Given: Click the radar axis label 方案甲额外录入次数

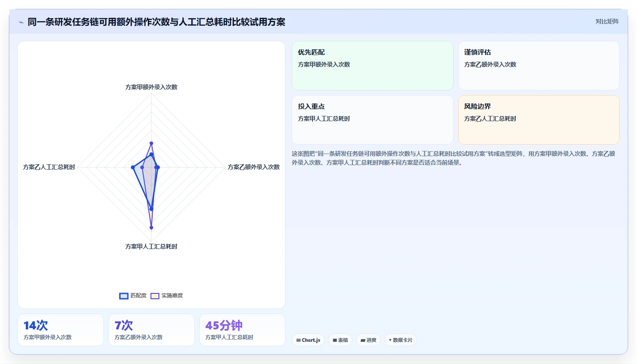Looking at the screenshot, I should pos(151,87).
